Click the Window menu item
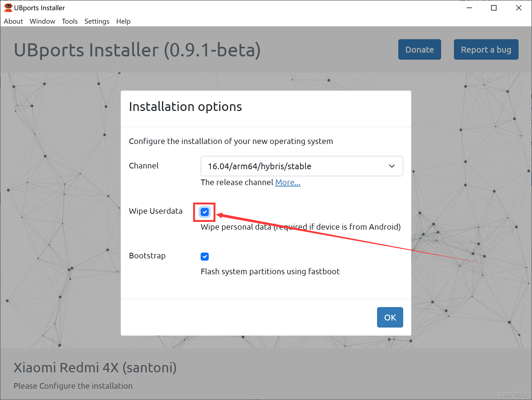 point(42,21)
